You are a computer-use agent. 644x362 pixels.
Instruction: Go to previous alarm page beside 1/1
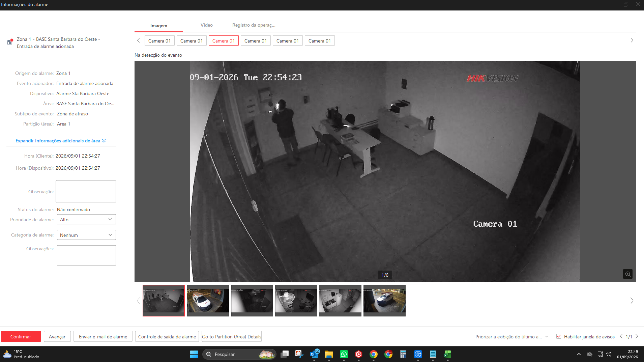pyautogui.click(x=621, y=336)
